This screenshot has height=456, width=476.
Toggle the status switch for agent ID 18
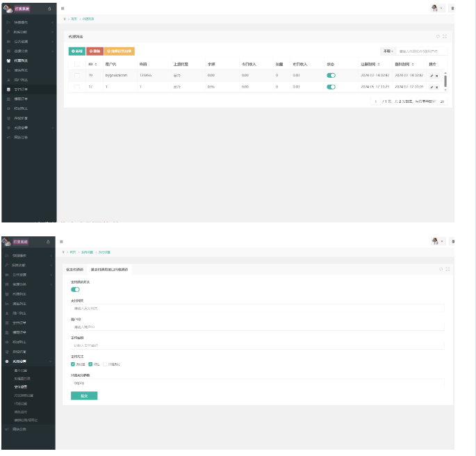click(331, 75)
